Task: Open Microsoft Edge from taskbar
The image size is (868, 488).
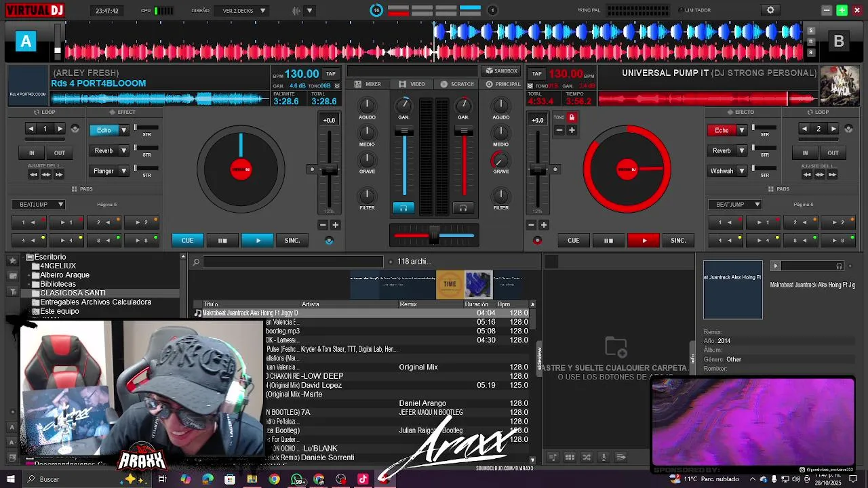Action: pyautogui.click(x=208, y=479)
